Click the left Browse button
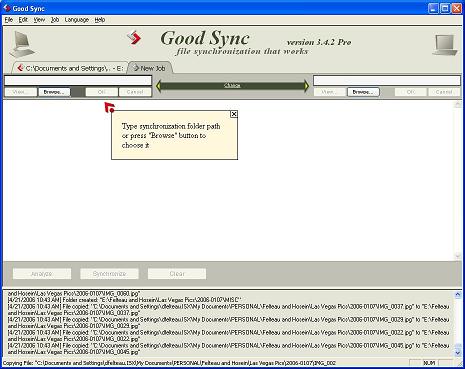 pos(54,92)
